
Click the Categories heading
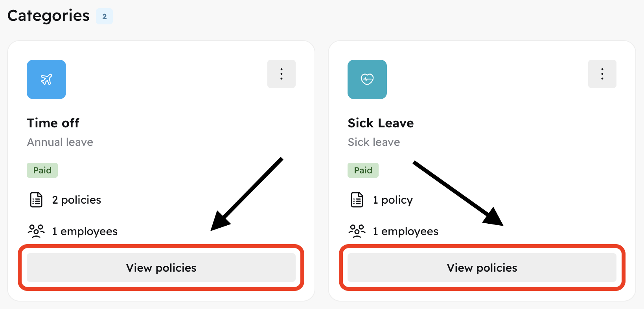[48, 16]
